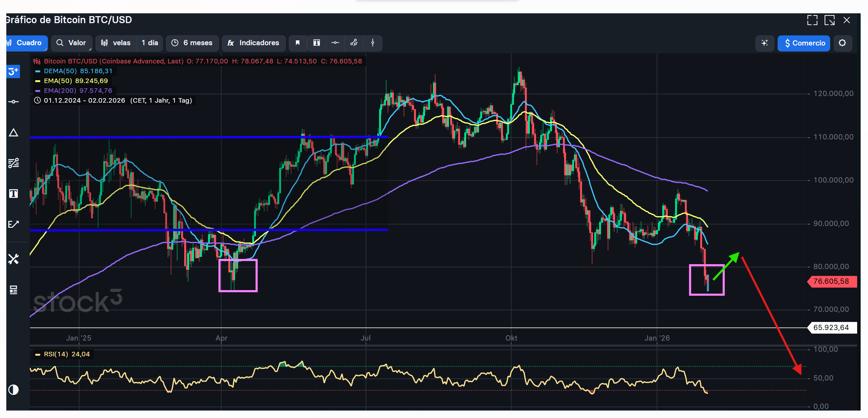Open the 1 día interval dropdown
The height and width of the screenshot is (418, 868).
(150, 43)
